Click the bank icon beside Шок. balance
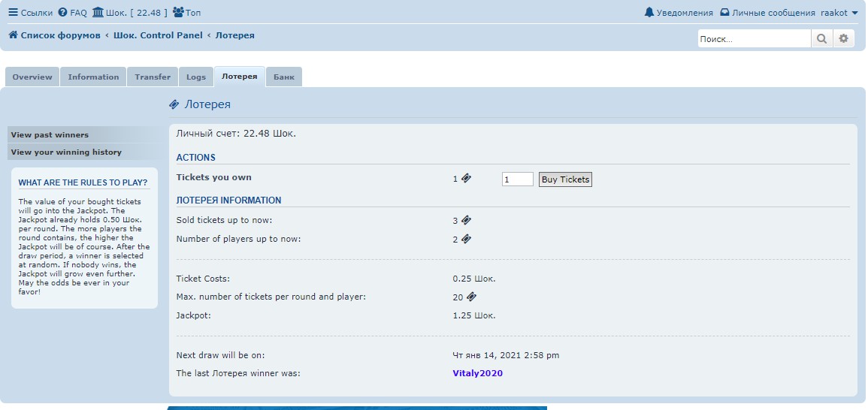 98,13
